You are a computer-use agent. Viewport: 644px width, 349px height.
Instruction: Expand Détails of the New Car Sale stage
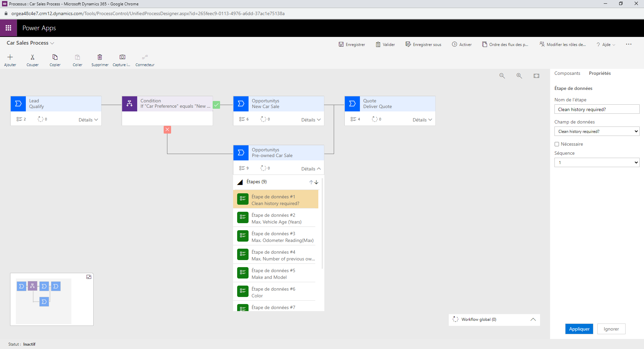pyautogui.click(x=311, y=120)
